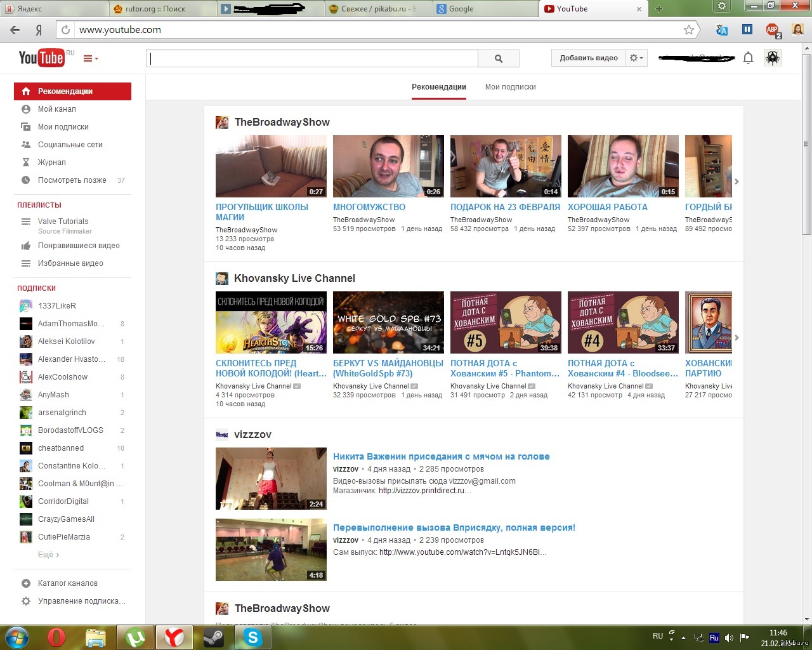Open Перевыполнение вызова Вприсядку video title
The width and height of the screenshot is (812, 650).
pyautogui.click(x=454, y=527)
